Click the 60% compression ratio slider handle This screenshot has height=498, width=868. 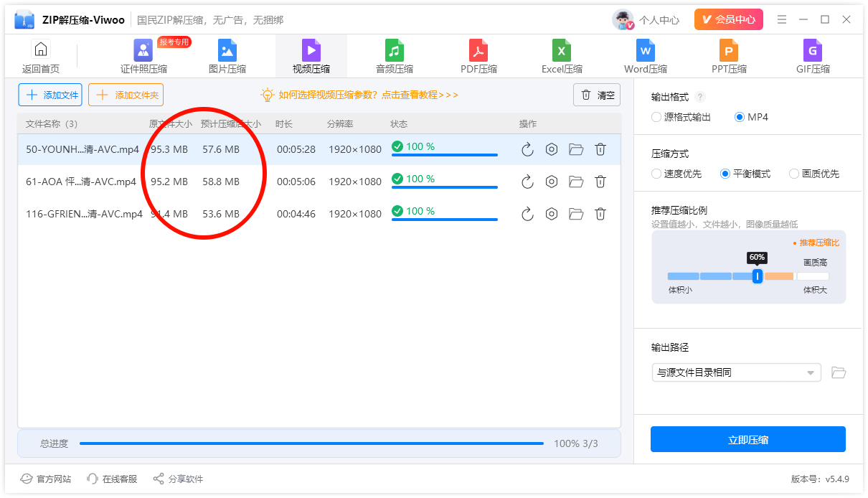coord(757,276)
